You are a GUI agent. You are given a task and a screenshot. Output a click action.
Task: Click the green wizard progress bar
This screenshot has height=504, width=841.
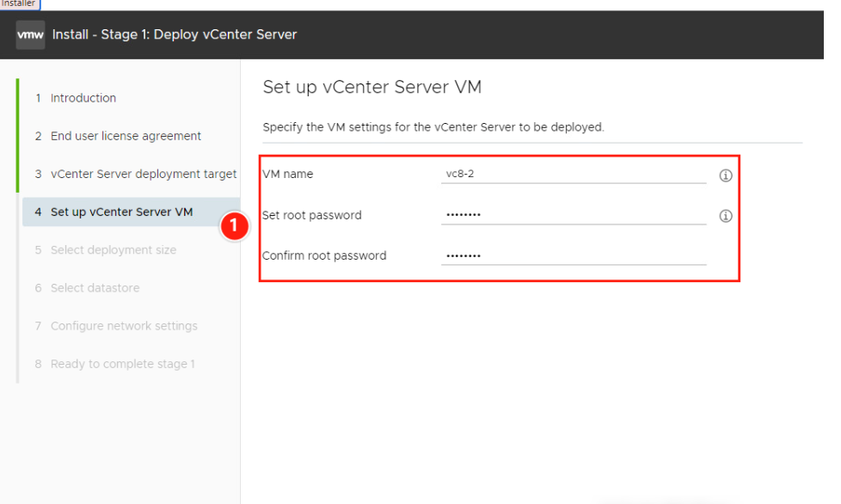click(x=17, y=138)
